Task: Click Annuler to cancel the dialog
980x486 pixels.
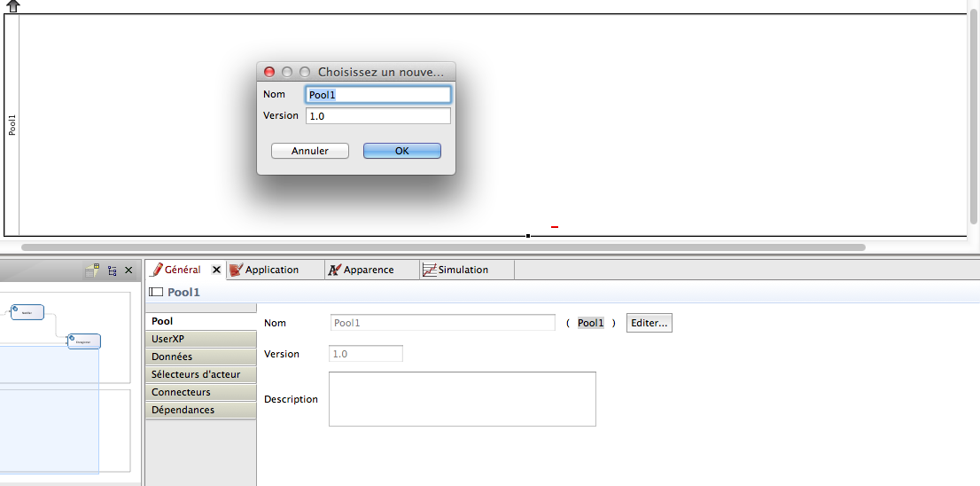Action: [x=310, y=151]
